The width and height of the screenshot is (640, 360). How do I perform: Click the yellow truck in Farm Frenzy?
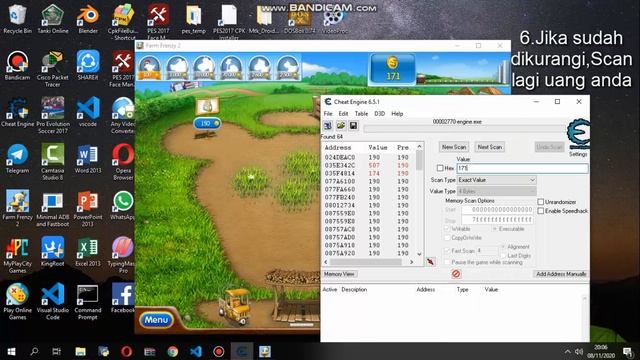point(234,307)
